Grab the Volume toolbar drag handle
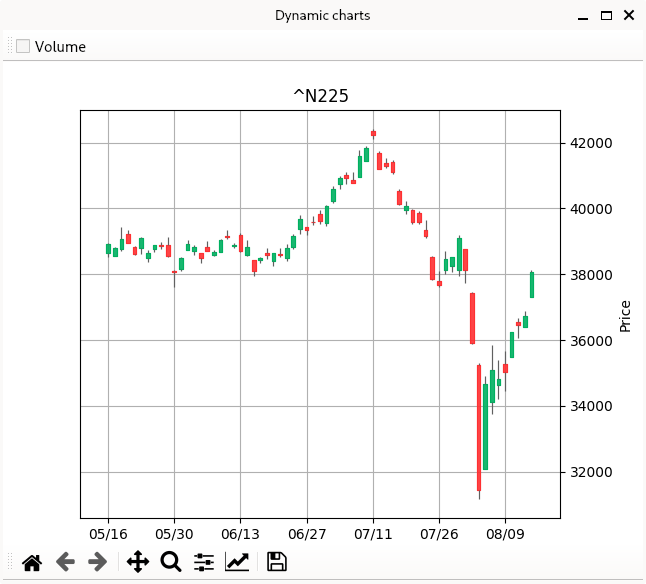 point(10,46)
